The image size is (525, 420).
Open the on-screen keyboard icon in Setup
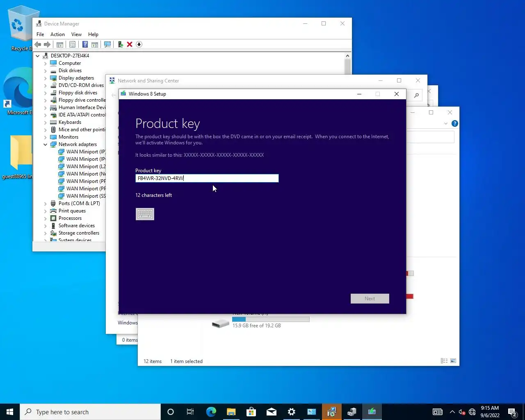point(145,214)
